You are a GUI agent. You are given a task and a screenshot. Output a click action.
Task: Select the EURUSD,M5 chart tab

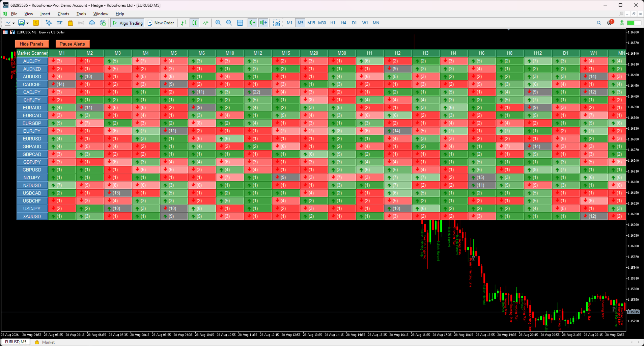16,342
